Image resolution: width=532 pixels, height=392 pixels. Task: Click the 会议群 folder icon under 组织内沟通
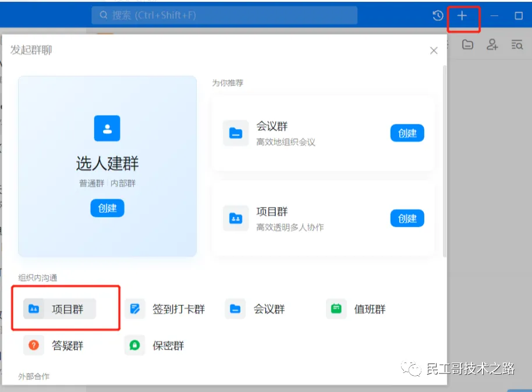(x=235, y=309)
